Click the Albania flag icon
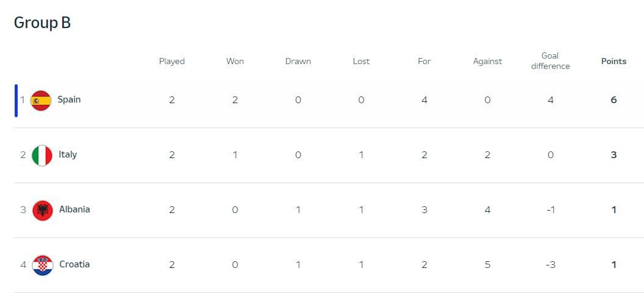644x293 pixels. (43, 210)
